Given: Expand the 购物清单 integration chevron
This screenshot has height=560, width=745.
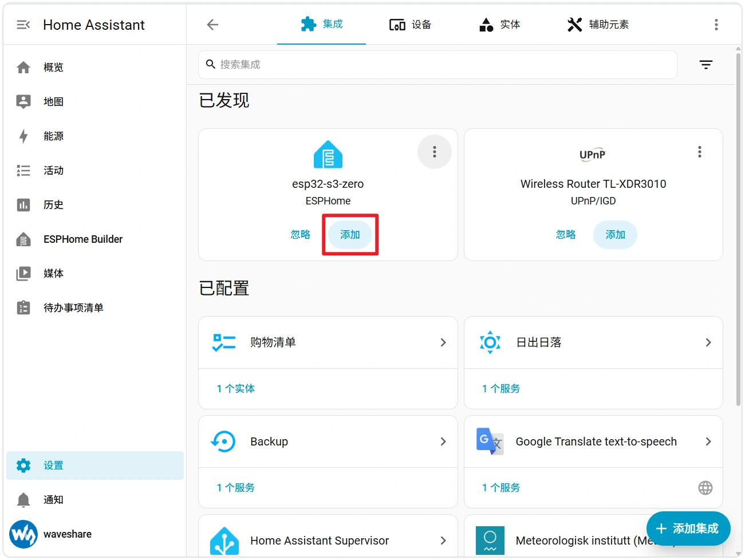Looking at the screenshot, I should point(443,342).
